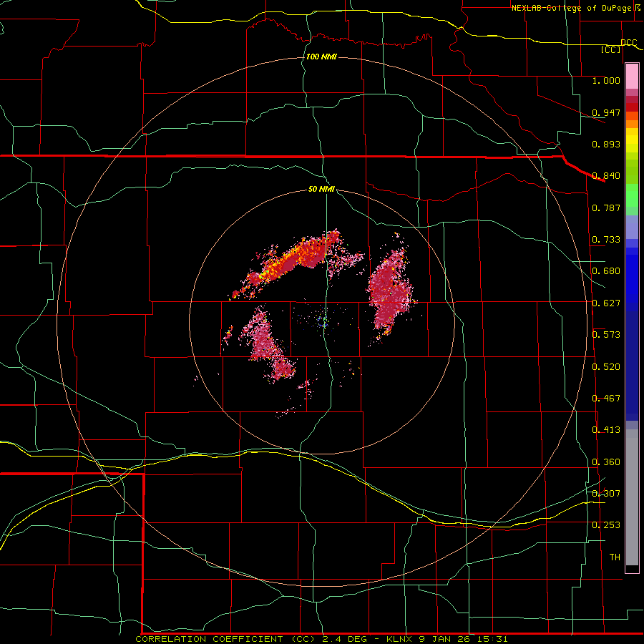The height and width of the screenshot is (644, 644).
Task: Click the 9 JAN 26 15:31 timestamp
Action: point(463,639)
